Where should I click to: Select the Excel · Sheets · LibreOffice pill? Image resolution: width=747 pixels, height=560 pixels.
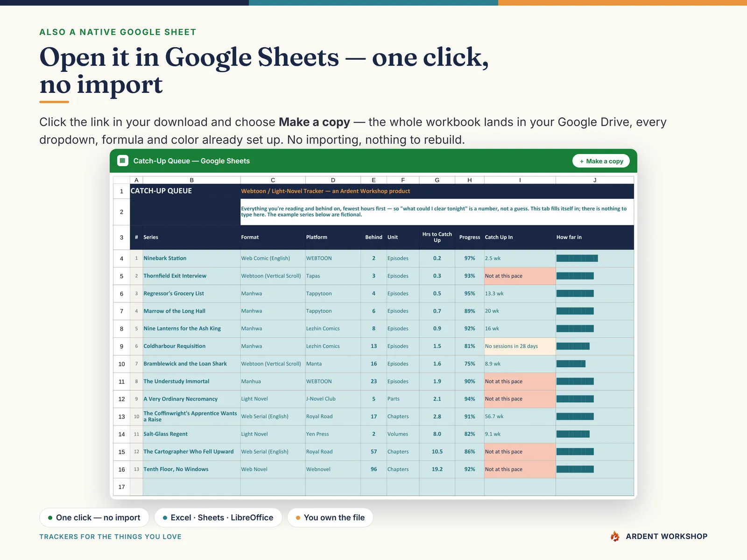(x=218, y=518)
